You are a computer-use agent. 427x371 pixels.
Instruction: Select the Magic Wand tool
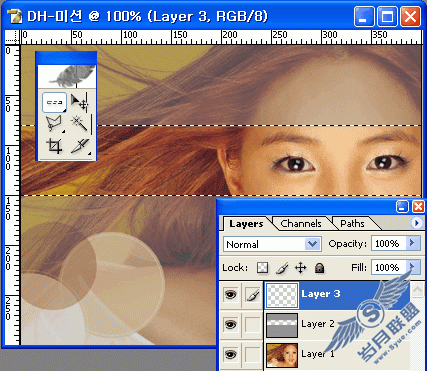click(x=79, y=124)
